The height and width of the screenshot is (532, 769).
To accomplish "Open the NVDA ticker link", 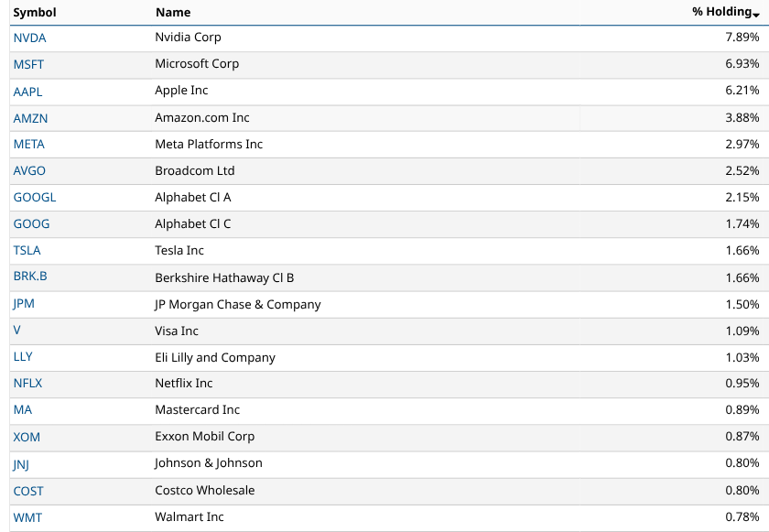I will click(29, 38).
